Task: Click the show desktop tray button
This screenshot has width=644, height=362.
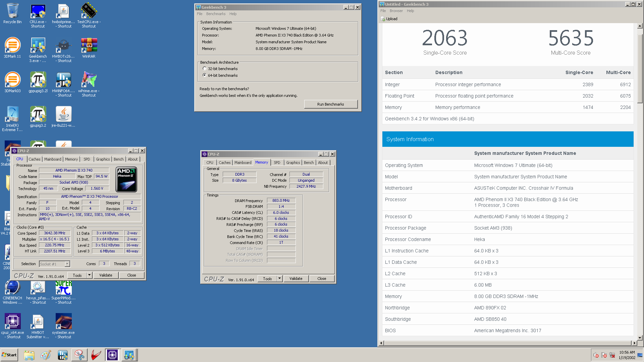Action: (641, 355)
